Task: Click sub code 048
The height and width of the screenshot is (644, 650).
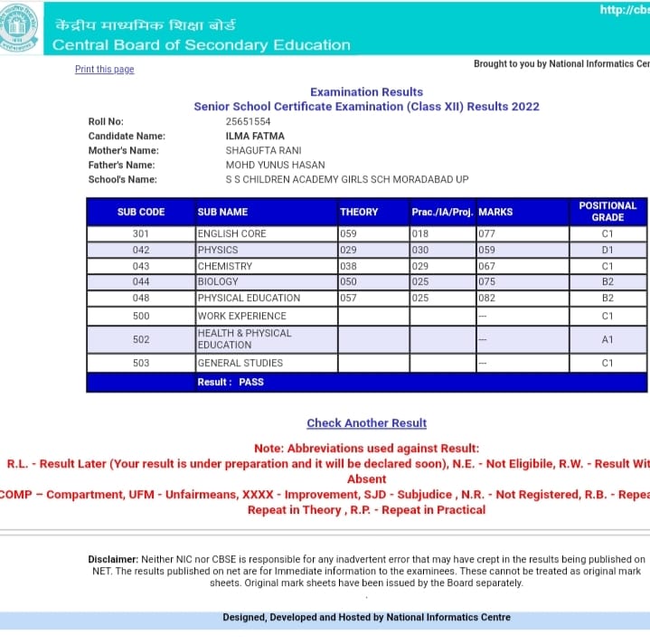Action: coord(141,298)
